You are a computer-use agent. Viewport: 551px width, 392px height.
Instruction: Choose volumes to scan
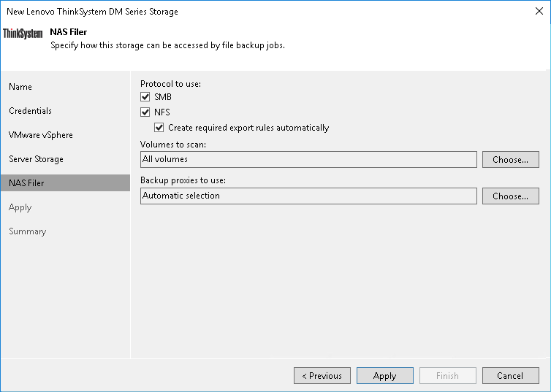510,159
